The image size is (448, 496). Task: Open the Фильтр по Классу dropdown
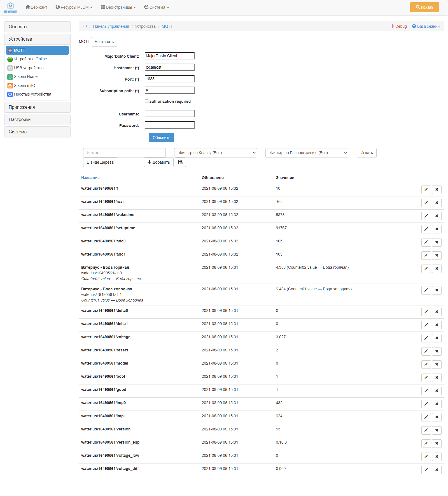click(215, 153)
